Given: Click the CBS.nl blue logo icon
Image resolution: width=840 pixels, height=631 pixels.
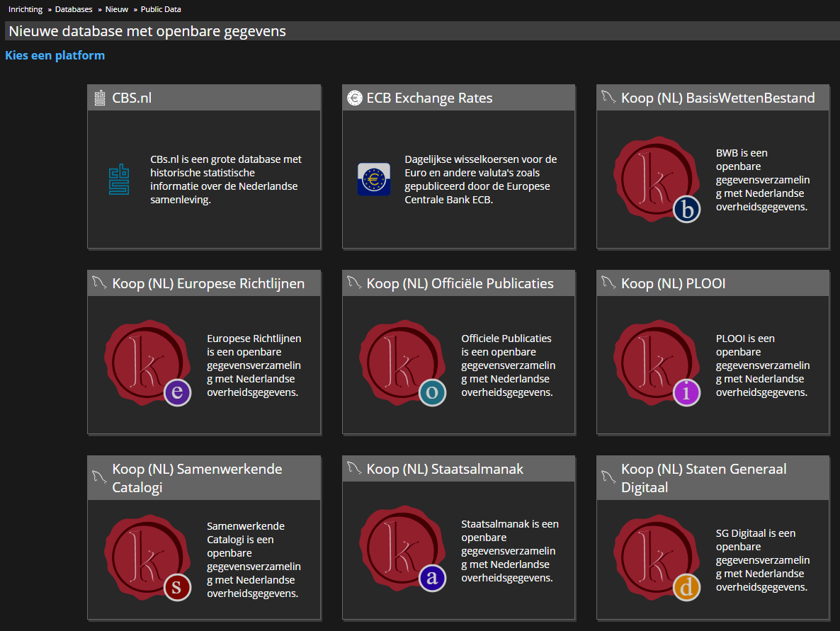Looking at the screenshot, I should [119, 179].
